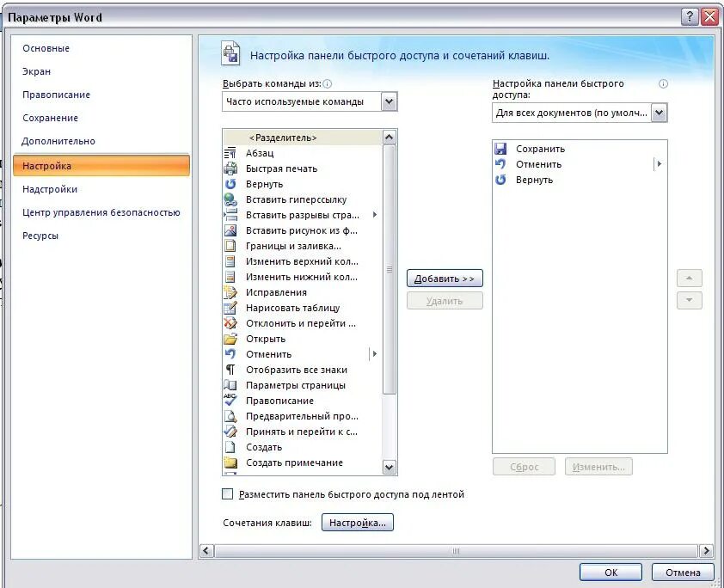
Task: Open keyboard shortcuts Настройка... button
Action: pos(358,523)
